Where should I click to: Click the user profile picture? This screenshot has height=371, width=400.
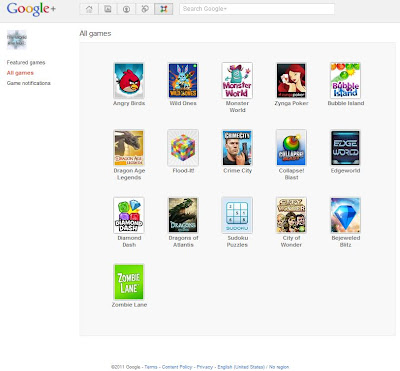[17, 40]
